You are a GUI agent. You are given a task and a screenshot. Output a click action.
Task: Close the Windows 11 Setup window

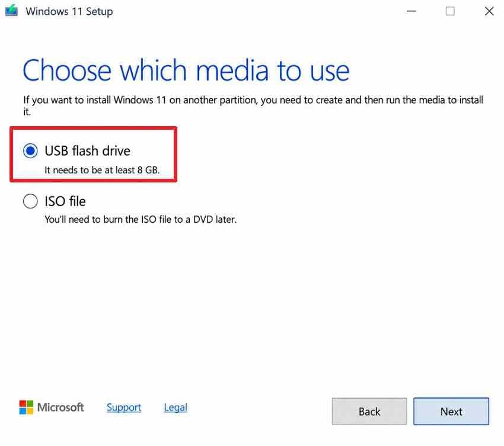pos(489,11)
